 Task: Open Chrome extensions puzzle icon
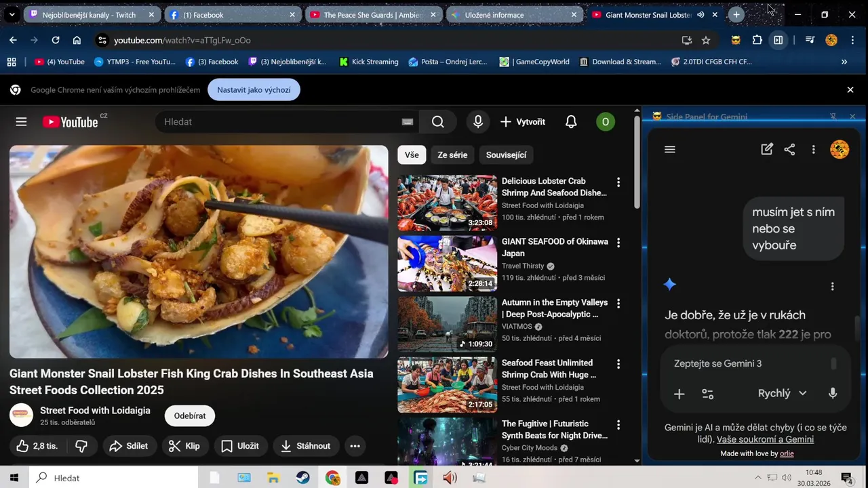click(757, 40)
